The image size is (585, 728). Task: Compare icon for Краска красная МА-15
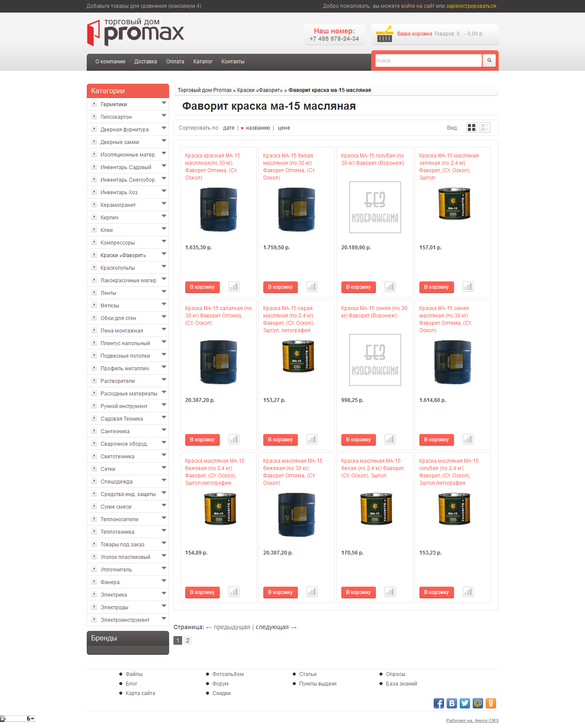click(x=234, y=287)
